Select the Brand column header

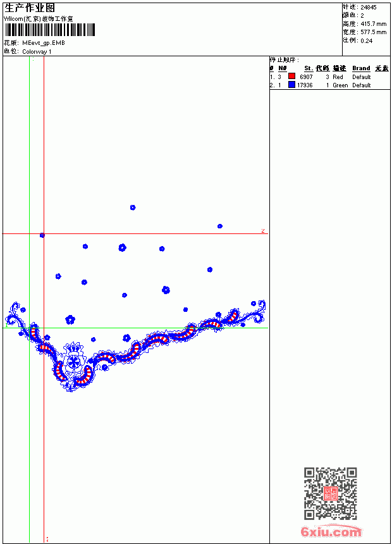pyautogui.click(x=361, y=68)
